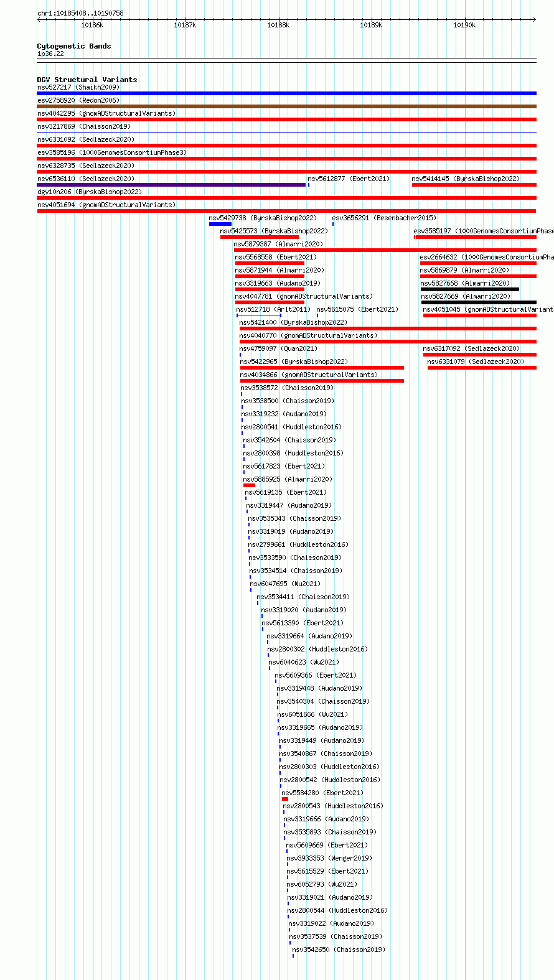
Task: Open variant label nsv5613390 (Ebert2021)
Action: (x=303, y=623)
